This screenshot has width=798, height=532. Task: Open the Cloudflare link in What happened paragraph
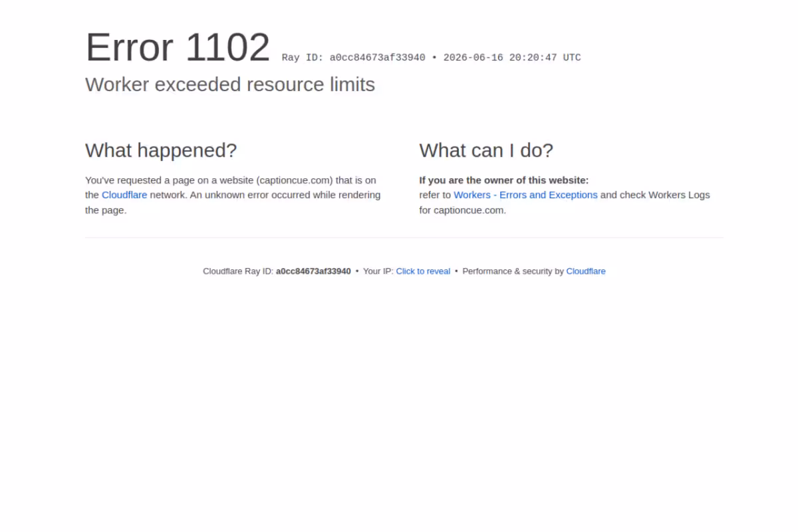pos(124,195)
